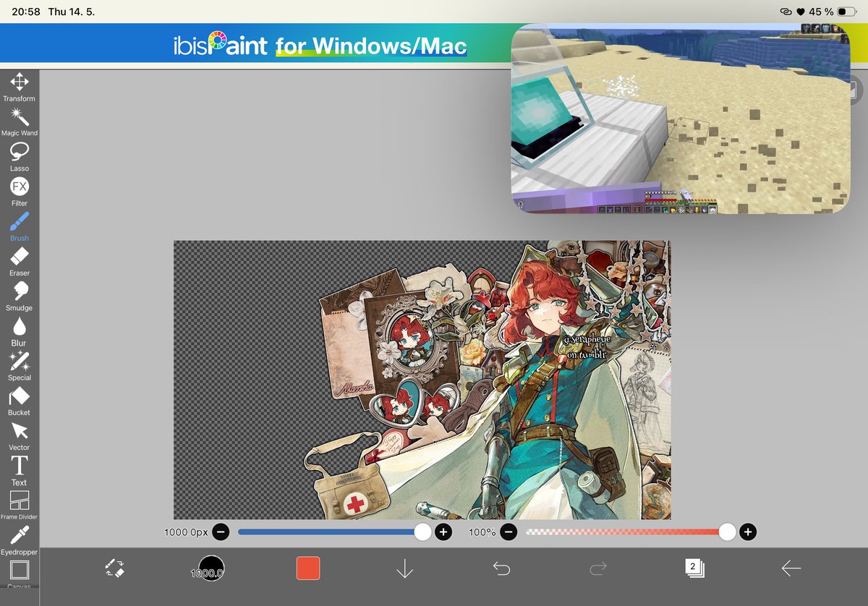Tap the clock showing 20:58
This screenshot has height=606, width=868.
pos(26,12)
